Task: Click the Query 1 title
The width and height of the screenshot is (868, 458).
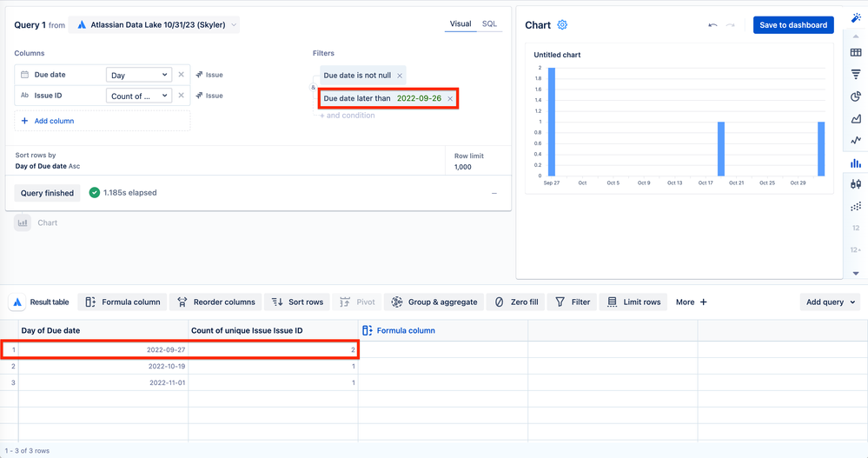Action: [x=30, y=25]
